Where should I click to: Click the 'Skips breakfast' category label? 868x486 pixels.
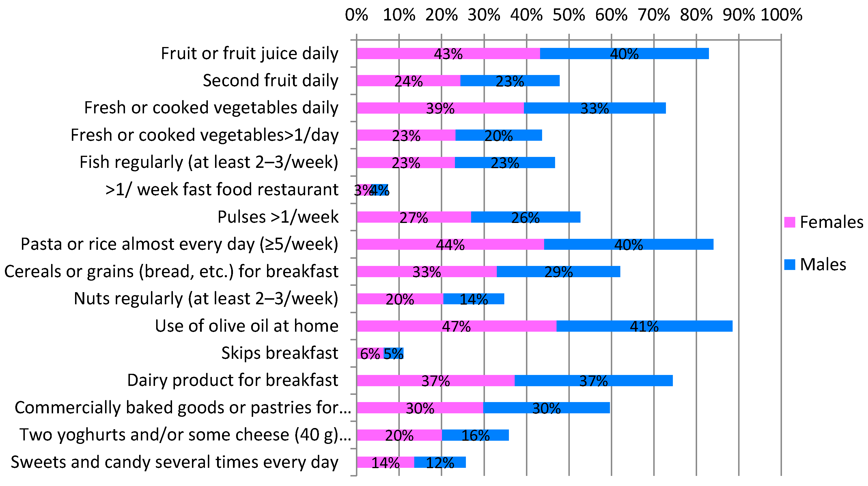(279, 353)
